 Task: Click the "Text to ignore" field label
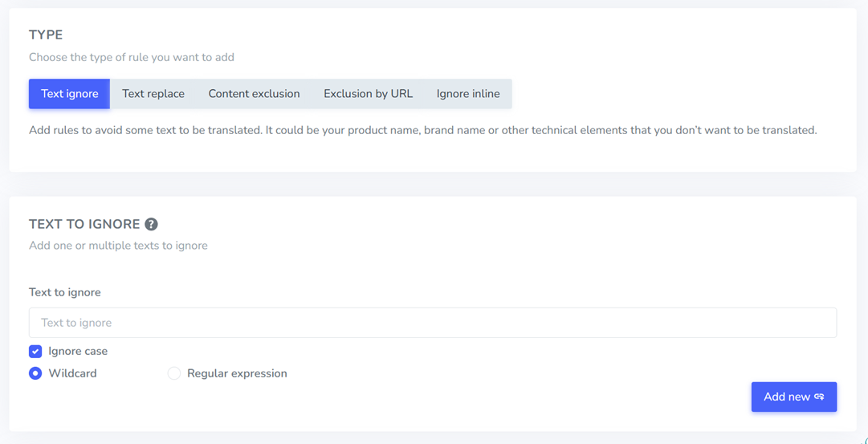[65, 292]
